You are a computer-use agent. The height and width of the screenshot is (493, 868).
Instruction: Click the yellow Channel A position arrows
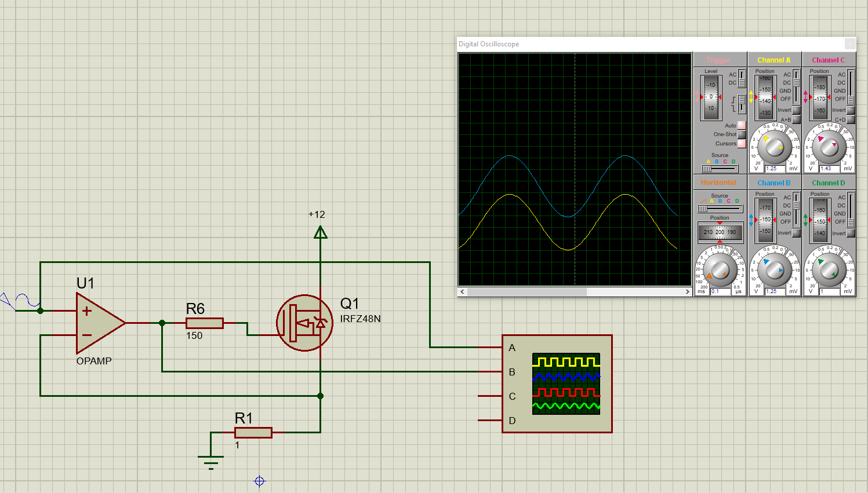pyautogui.click(x=751, y=97)
